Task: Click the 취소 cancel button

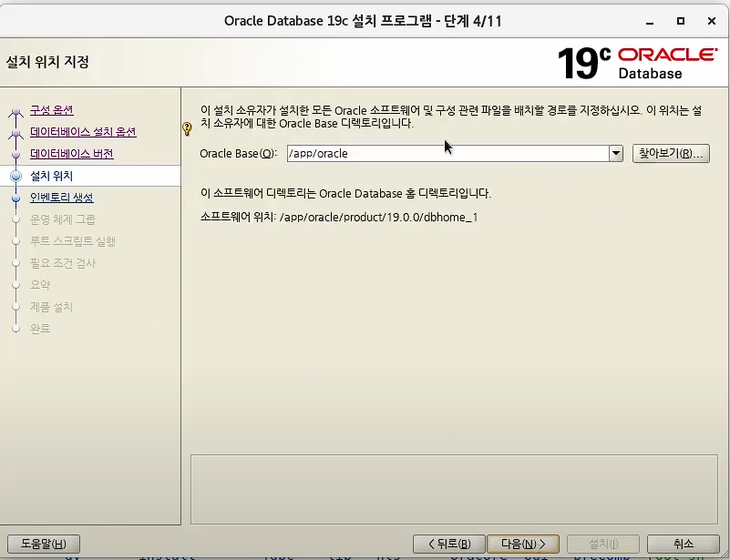Action: [684, 544]
